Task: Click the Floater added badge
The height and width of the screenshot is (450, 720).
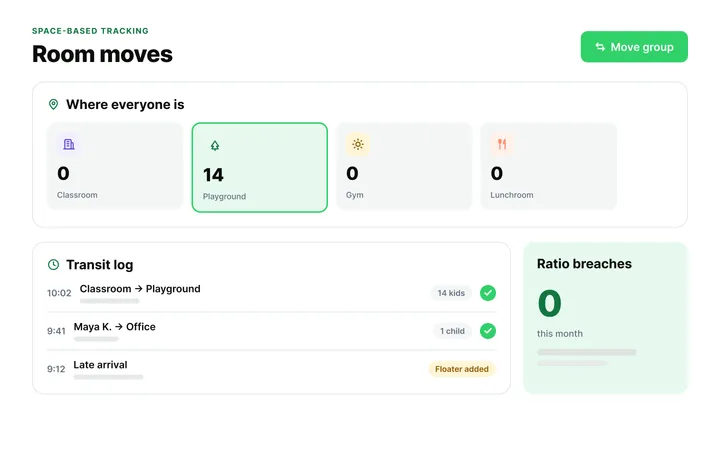Action: click(x=462, y=369)
